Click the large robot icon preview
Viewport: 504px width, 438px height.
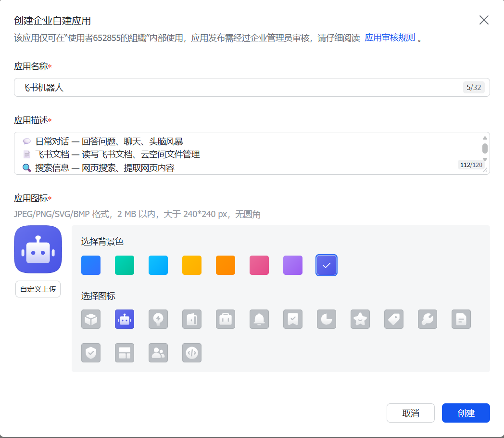[x=38, y=249]
